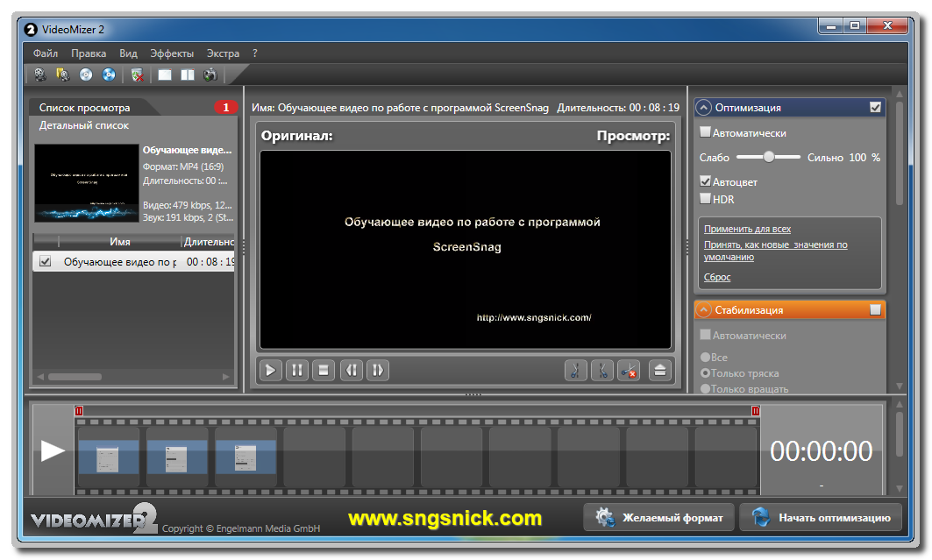The image size is (932, 560).
Task: Open the Файл menu
Action: pyautogui.click(x=46, y=53)
